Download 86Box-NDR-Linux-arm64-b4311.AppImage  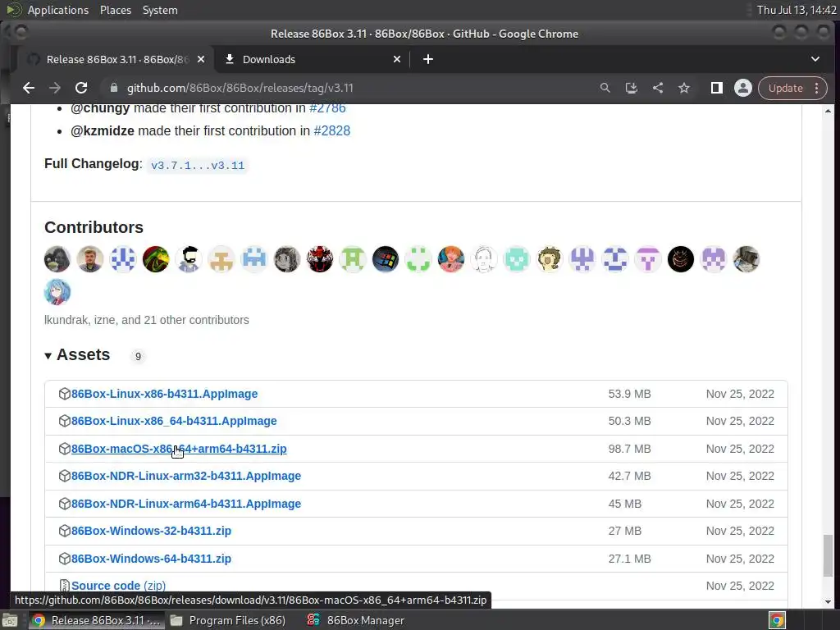tap(186, 504)
